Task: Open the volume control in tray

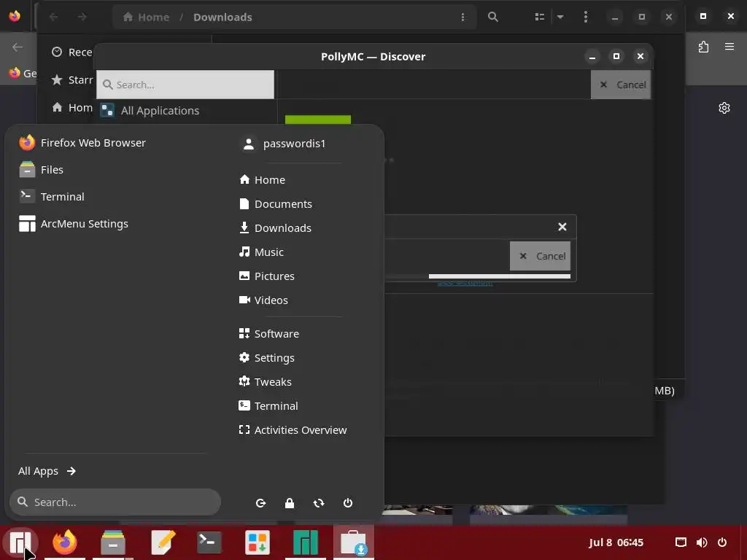Action: coord(702,542)
